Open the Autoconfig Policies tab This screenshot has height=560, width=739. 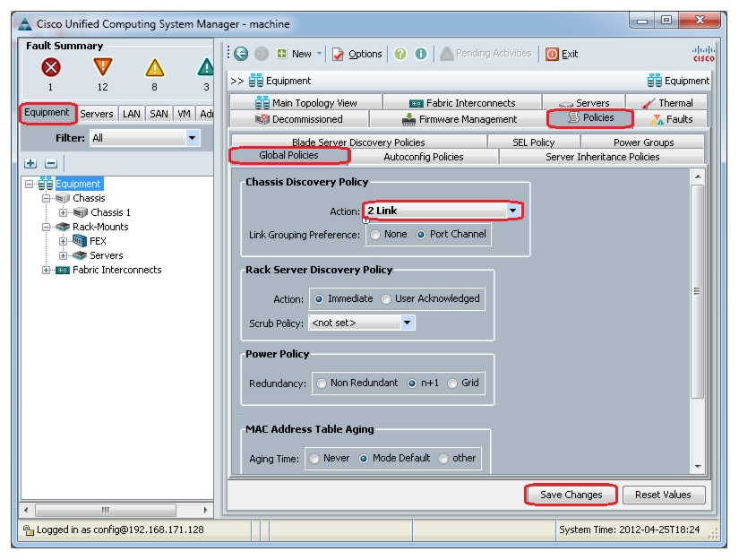(423, 157)
